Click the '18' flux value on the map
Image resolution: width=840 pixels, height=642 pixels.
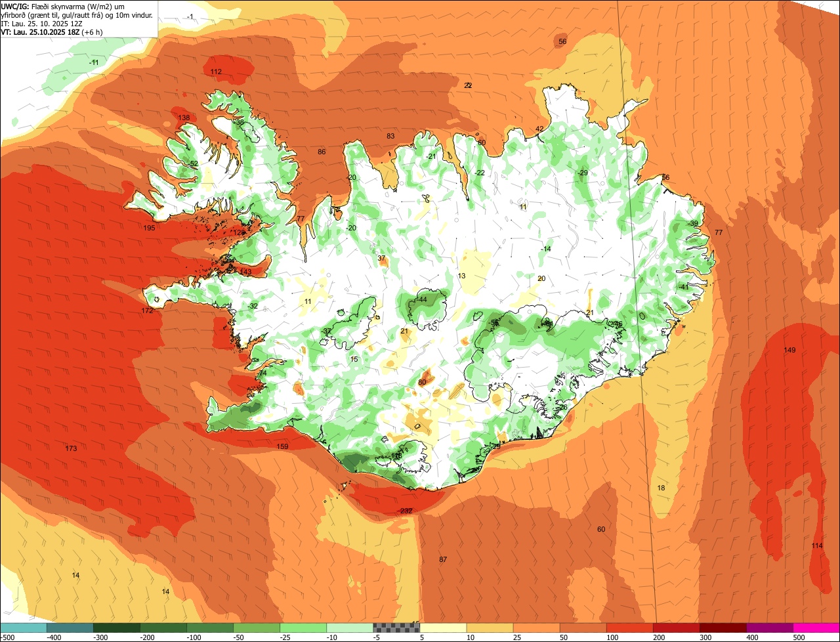tap(661, 488)
